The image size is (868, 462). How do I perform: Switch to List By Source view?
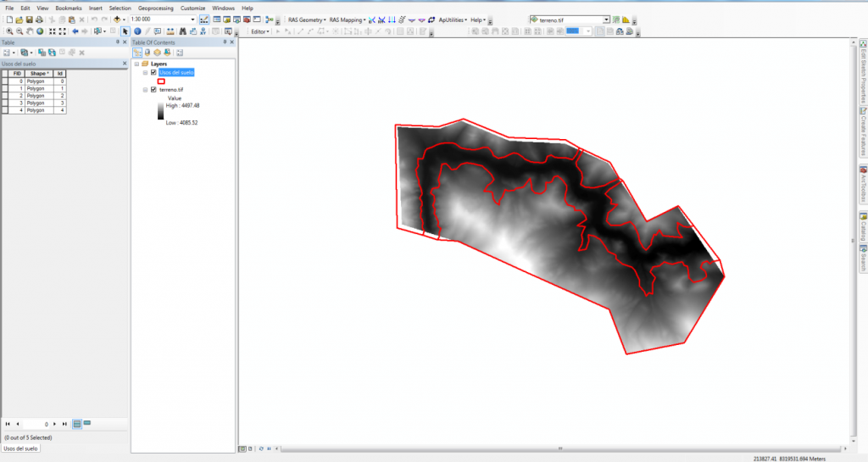147,53
